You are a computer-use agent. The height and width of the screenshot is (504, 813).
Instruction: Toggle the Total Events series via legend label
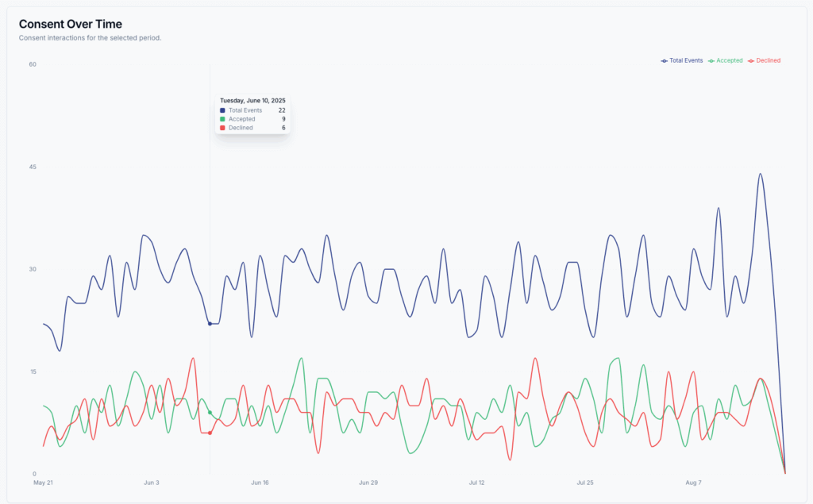(x=686, y=60)
